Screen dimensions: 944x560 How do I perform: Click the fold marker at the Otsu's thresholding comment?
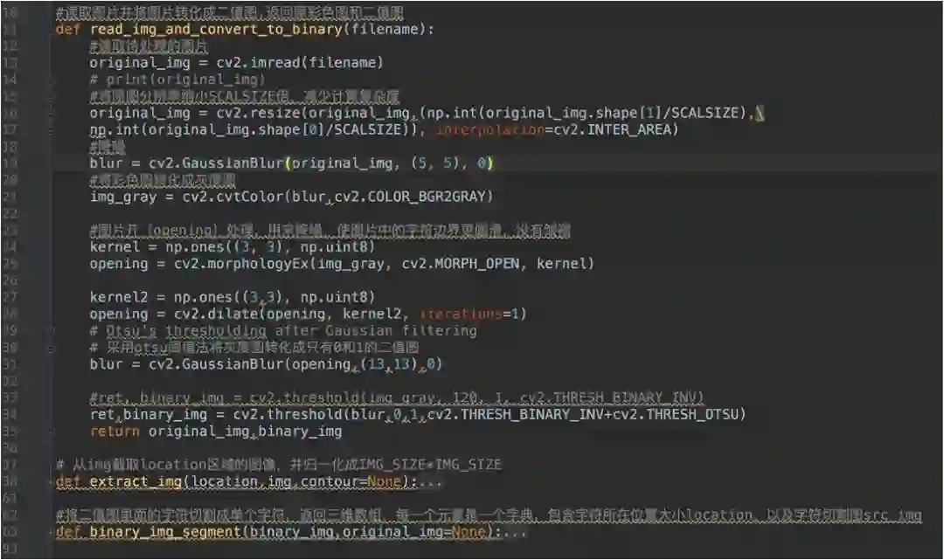click(52, 330)
